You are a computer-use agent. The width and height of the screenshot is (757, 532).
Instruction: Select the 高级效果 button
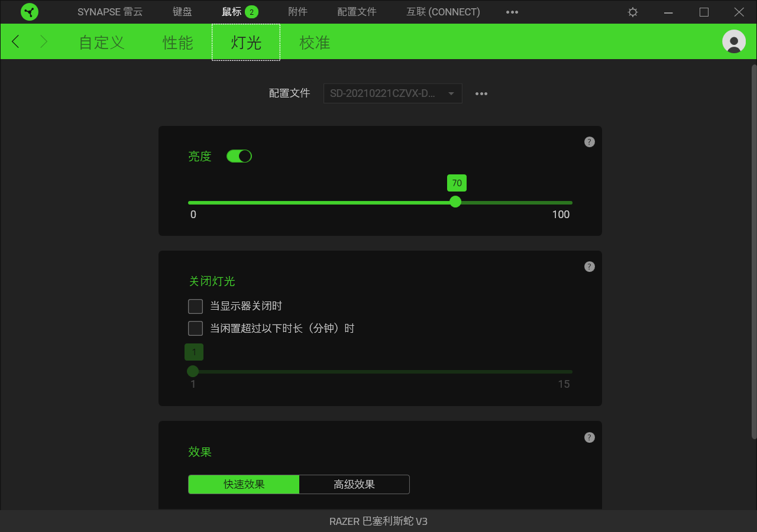pyautogui.click(x=354, y=484)
